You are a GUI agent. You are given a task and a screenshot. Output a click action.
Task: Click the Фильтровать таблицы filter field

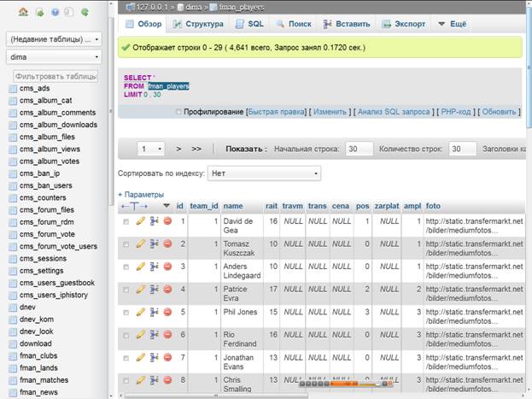click(x=54, y=76)
